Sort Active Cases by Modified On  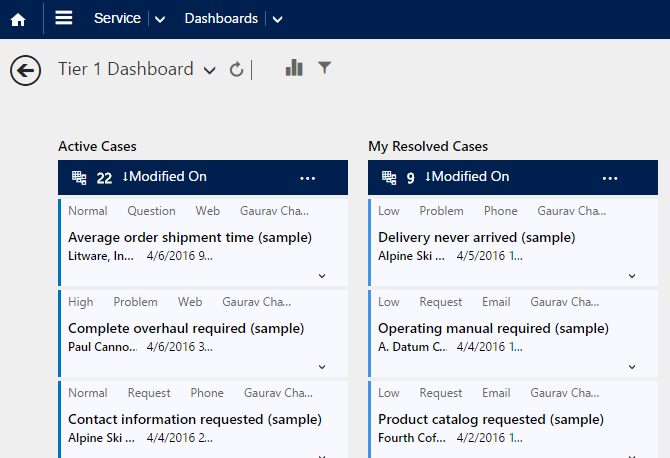pyautogui.click(x=165, y=176)
